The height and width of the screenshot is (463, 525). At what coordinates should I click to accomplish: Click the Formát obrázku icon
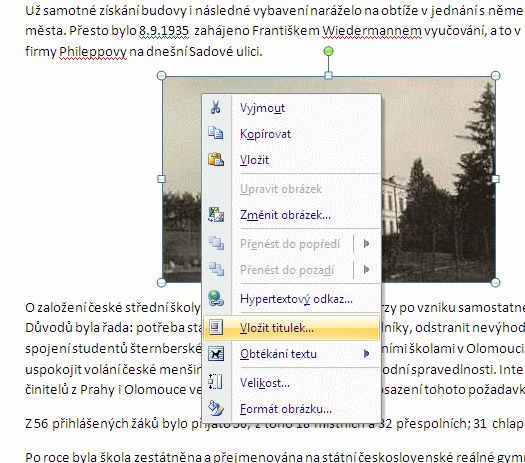216,408
